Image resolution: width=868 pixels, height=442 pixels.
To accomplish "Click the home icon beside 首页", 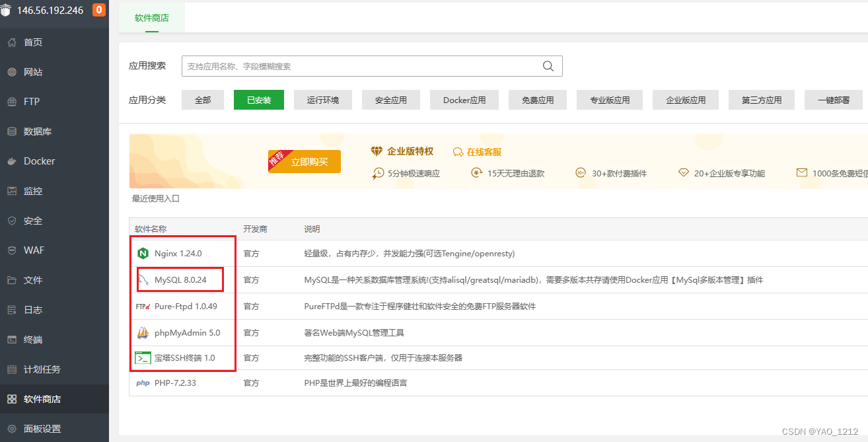I will click(12, 42).
